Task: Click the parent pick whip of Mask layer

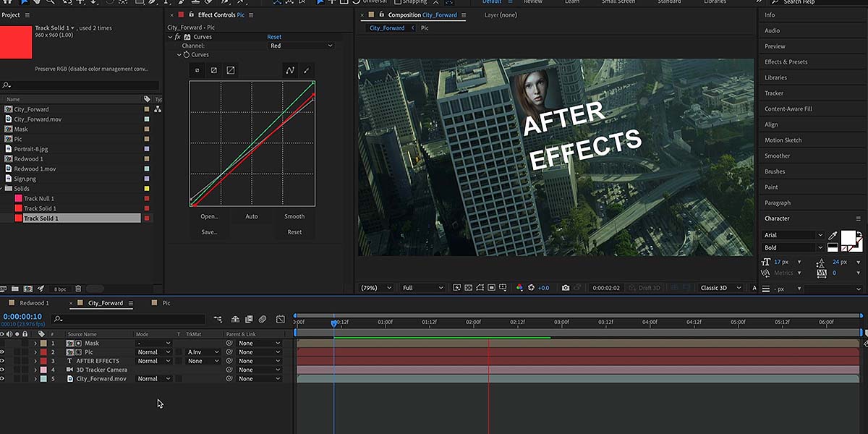Action: click(229, 344)
